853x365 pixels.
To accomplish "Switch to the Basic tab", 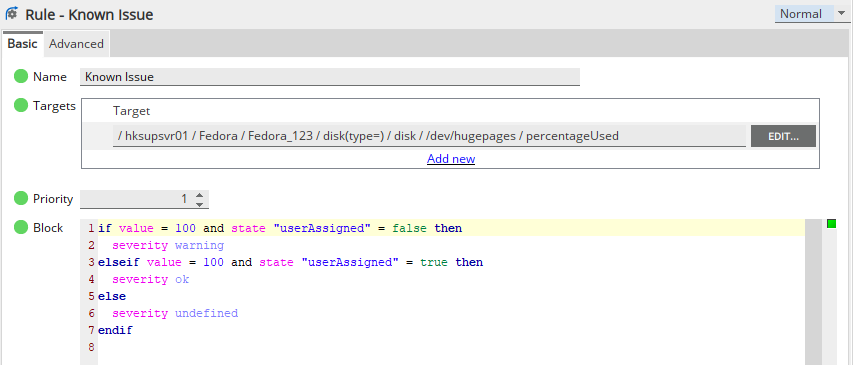I will 22,44.
